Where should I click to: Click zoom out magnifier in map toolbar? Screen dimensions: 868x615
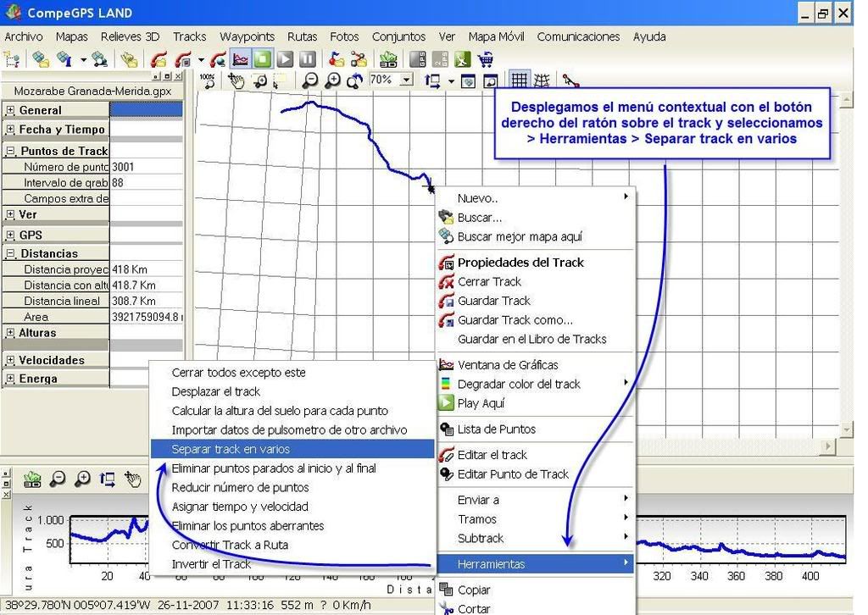(x=310, y=80)
